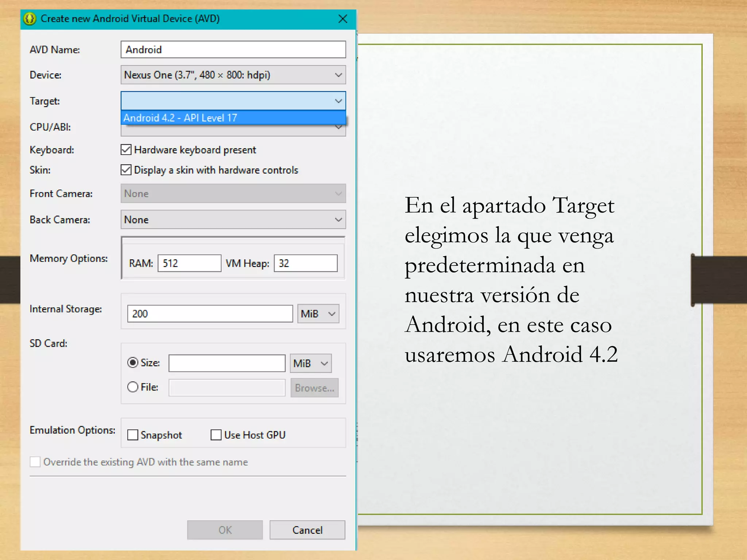Select the SD Card Size radio button
Image resolution: width=747 pixels, height=560 pixels.
pos(133,363)
